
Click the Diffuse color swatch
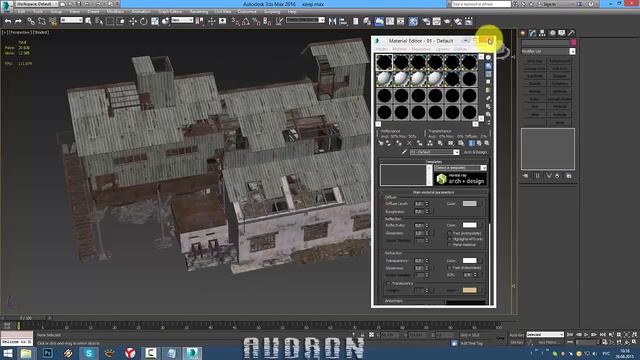(469, 203)
